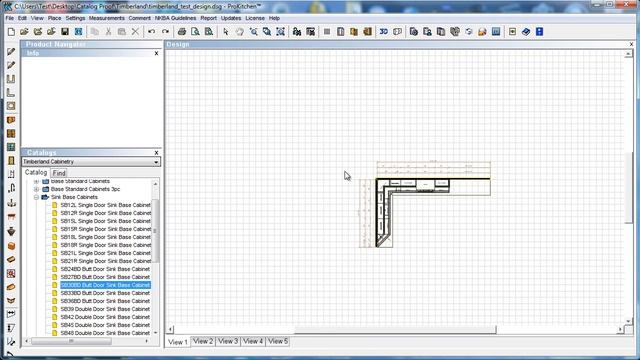Open the Place menu

pos(54,18)
